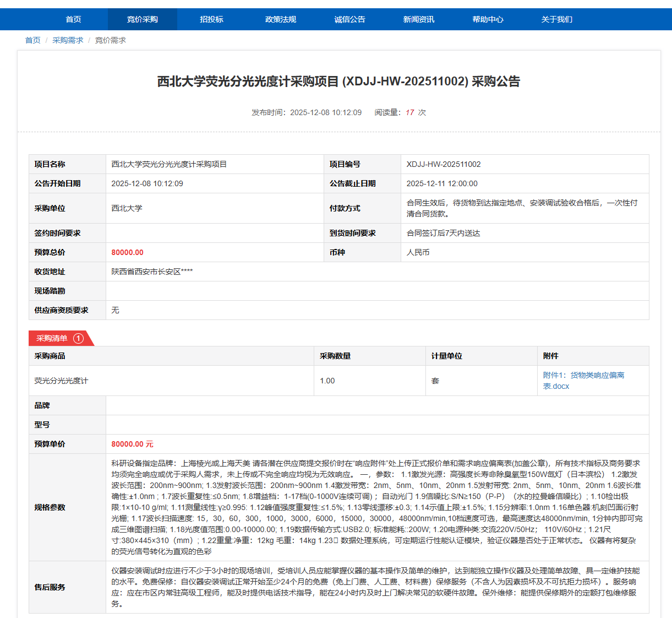672x618 pixels.
Task: Visit the 帮助中心 page
Action: pos(488,19)
